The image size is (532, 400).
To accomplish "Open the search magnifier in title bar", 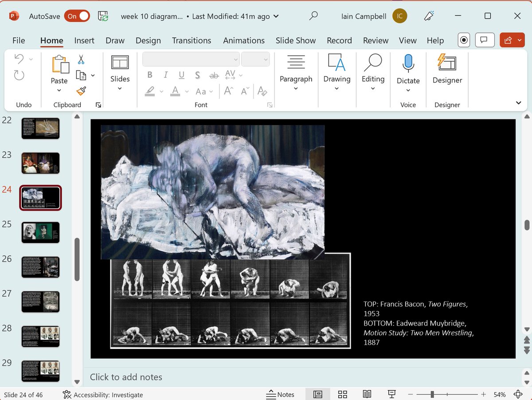I will pyautogui.click(x=313, y=16).
